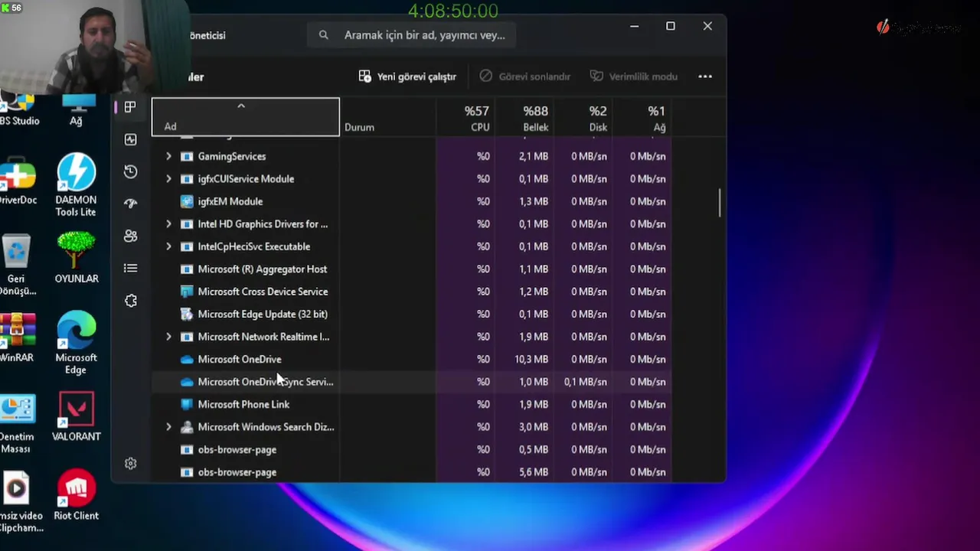980x551 pixels.
Task: Open the Users icon in sidebar
Action: [130, 236]
